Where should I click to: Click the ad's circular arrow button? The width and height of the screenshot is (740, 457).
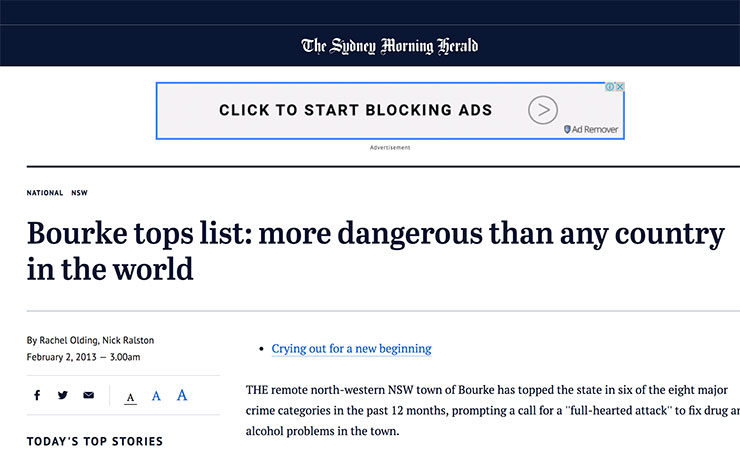click(543, 110)
